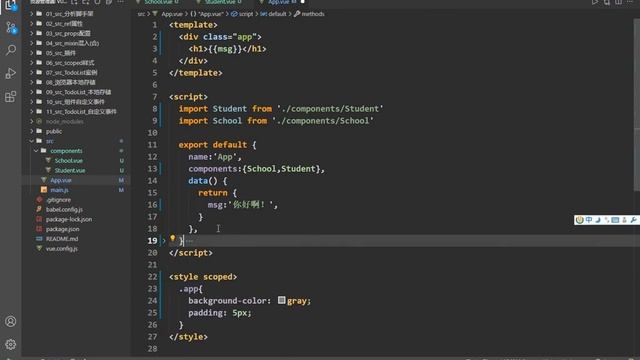Click the IME moon icon
The height and width of the screenshot is (360, 640).
click(598, 220)
